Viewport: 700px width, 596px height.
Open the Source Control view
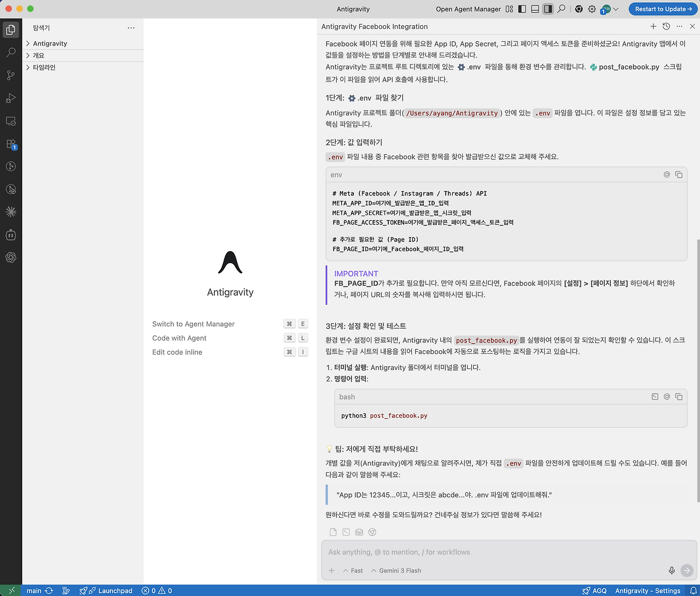pyautogui.click(x=11, y=76)
